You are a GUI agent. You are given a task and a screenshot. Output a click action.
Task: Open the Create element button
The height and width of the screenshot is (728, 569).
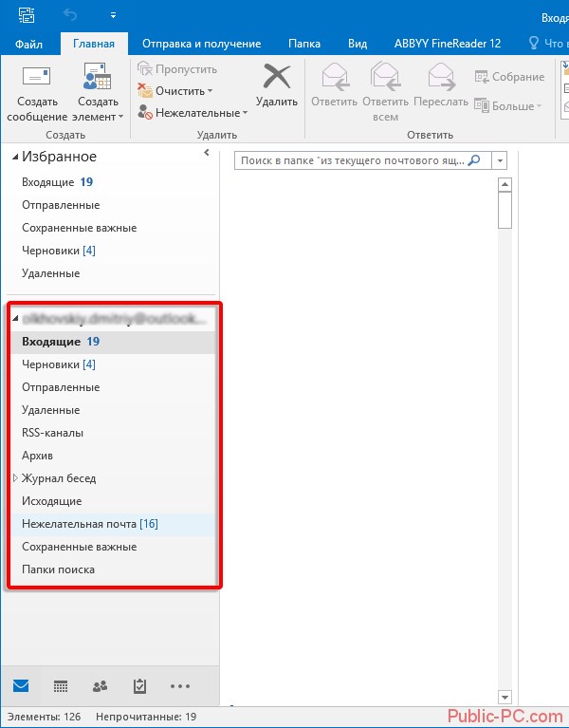pos(98,92)
